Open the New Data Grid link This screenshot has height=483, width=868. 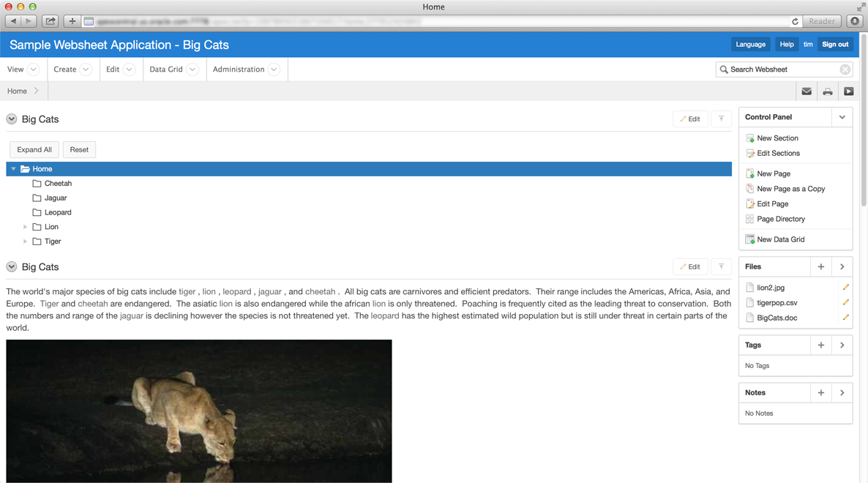780,239
